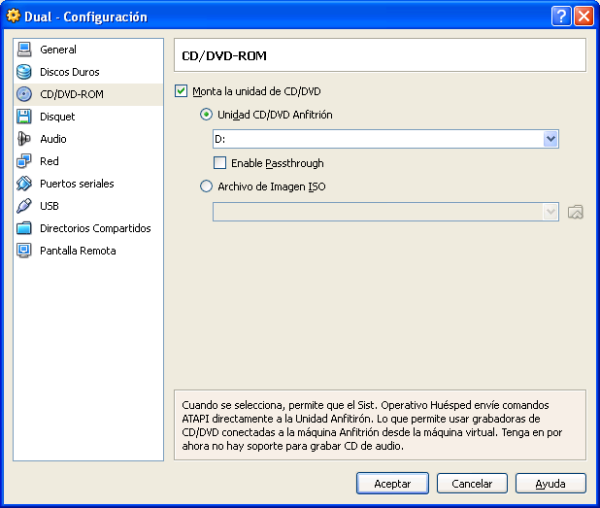Viewport: 600px width, 508px height.
Task: Open the host drive D: dropdown
Action: [550, 139]
